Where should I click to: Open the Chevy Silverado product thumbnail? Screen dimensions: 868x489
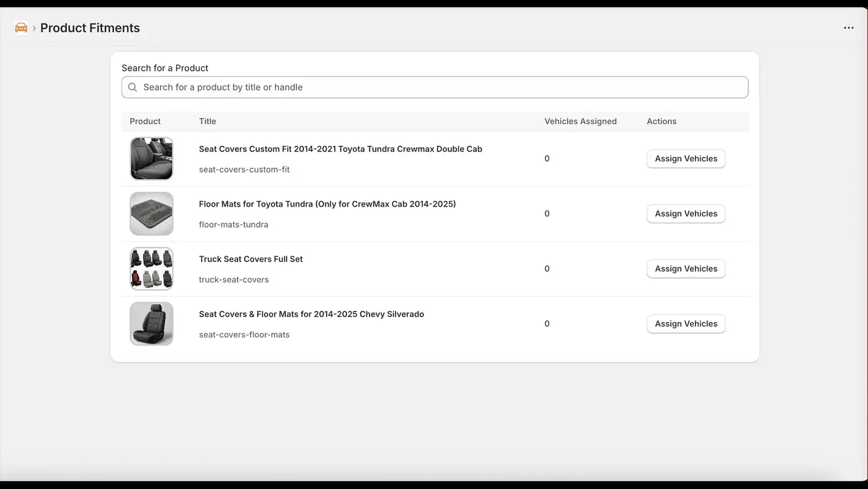[151, 324]
